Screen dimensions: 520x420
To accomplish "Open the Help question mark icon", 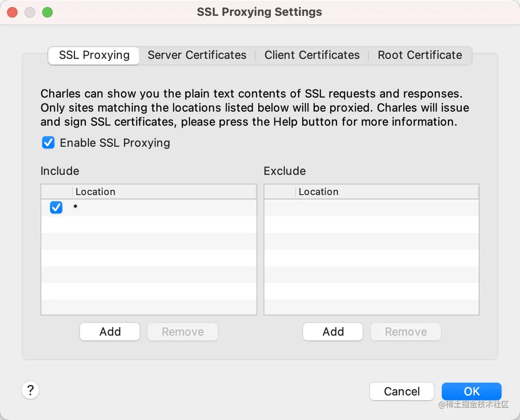I will click(30, 390).
